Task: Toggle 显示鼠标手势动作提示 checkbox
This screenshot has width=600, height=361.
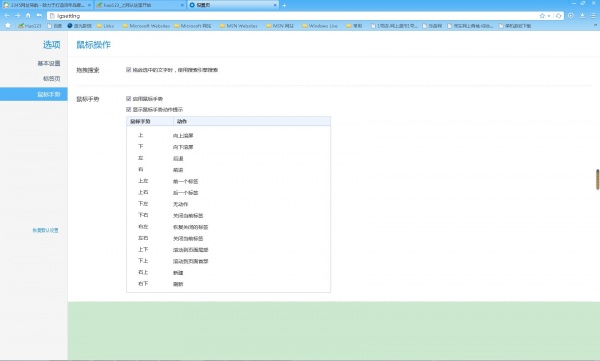Action: point(129,109)
